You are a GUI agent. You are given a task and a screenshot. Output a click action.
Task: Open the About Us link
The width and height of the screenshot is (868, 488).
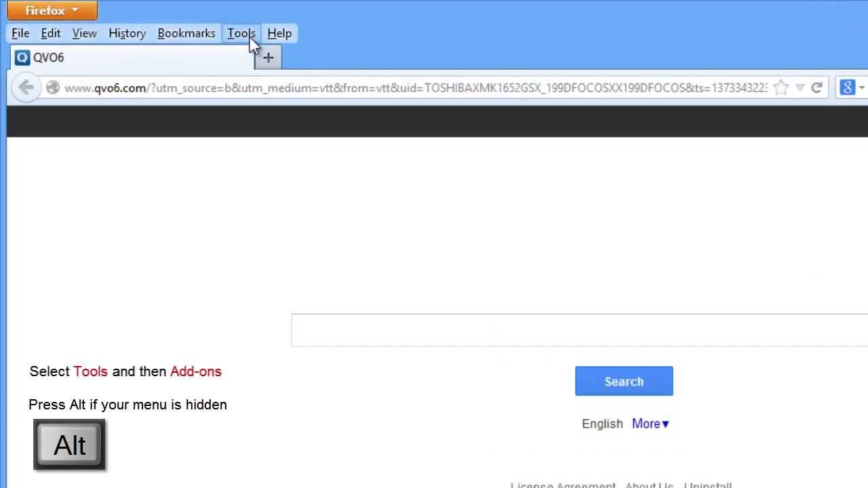pyautogui.click(x=649, y=485)
